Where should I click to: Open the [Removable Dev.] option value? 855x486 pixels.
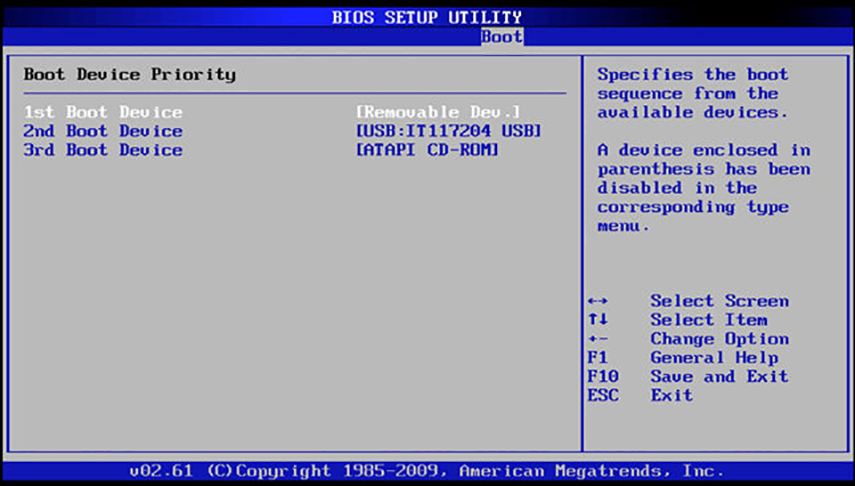coord(438,112)
